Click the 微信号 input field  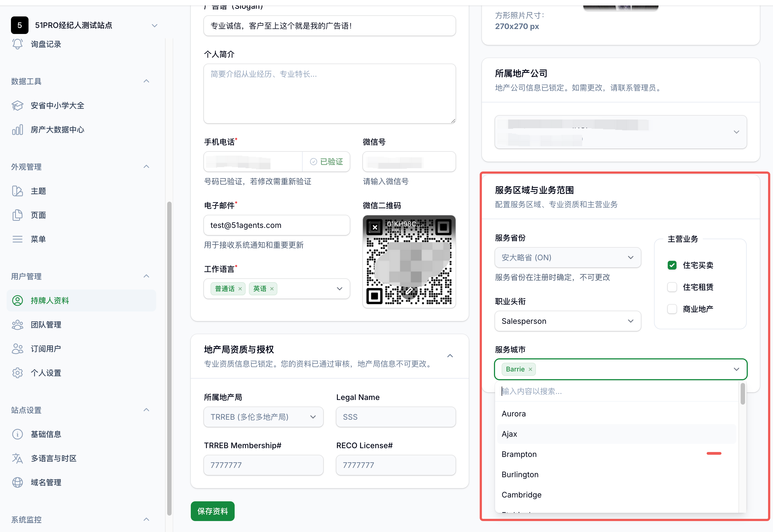409,162
